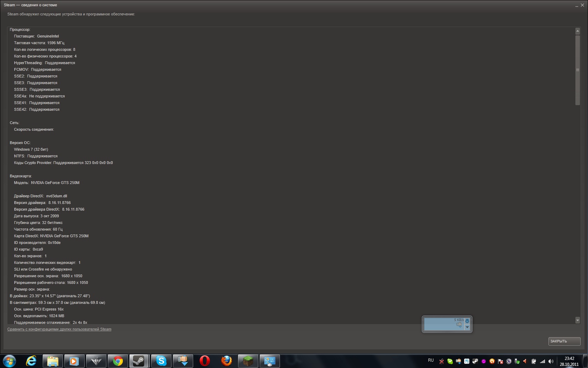Click the 'Тактовая частота: 1596 МГц' line
The image size is (588, 368).
click(39, 43)
